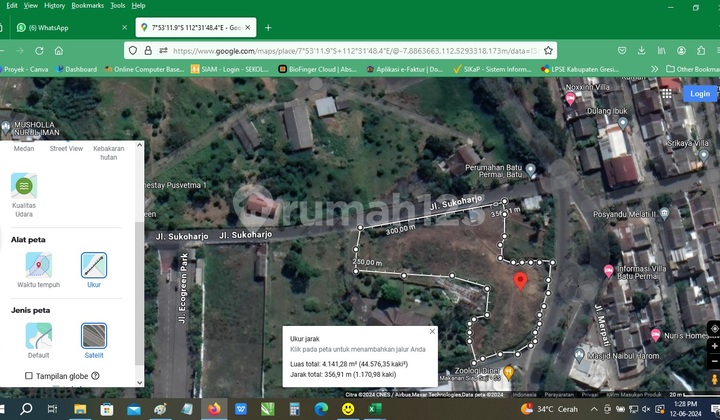The image size is (720, 420).
Task: Open the WhatsApp browser tab
Action: [66, 28]
